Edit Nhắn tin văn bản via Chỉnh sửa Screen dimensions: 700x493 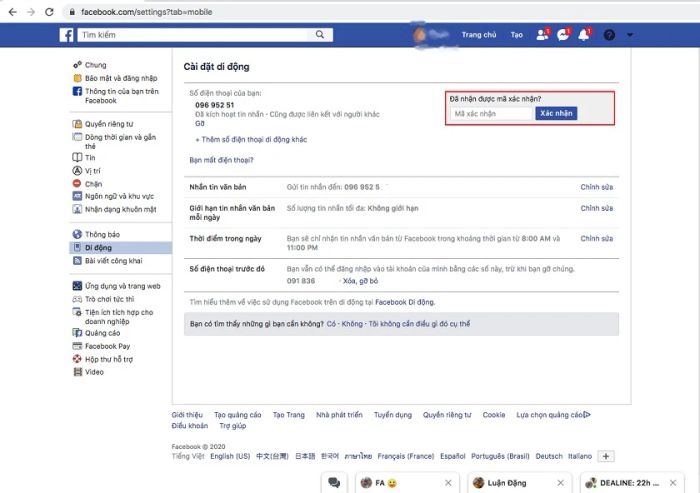(x=596, y=187)
